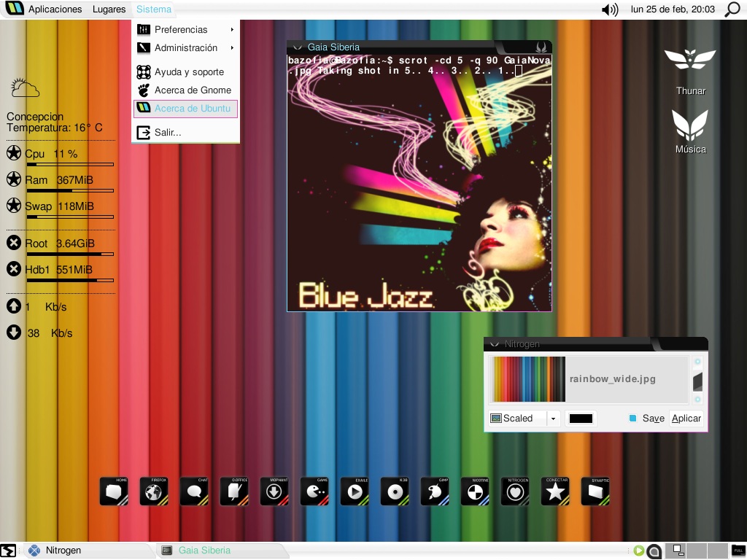Open the Lugares menu
The width and height of the screenshot is (747, 560).
(109, 9)
